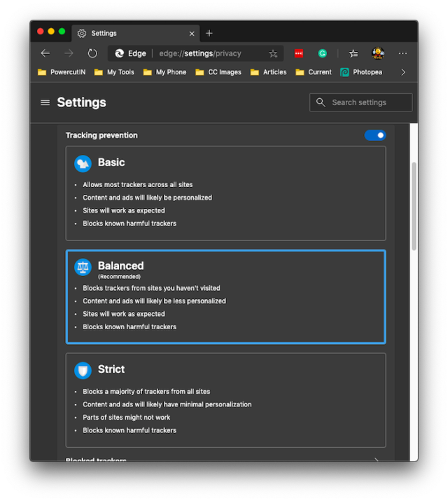The height and width of the screenshot is (501, 448).
Task: Open the user profile avatar
Action: pyautogui.click(x=378, y=53)
